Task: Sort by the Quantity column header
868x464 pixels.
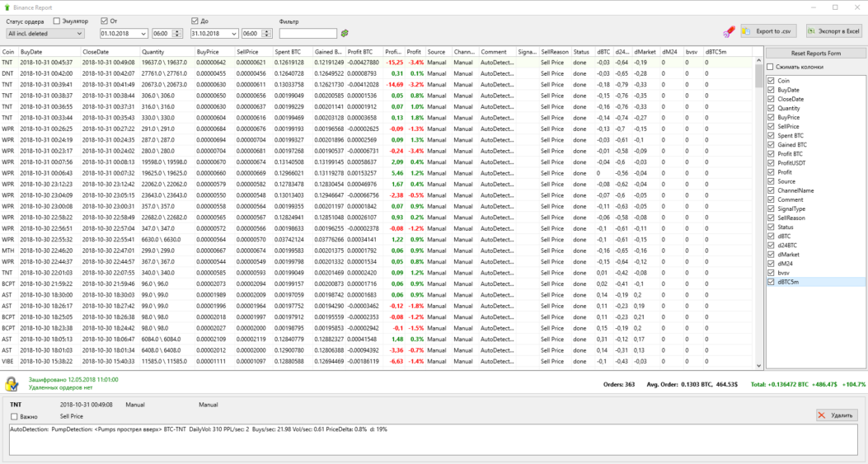Action: 167,52
